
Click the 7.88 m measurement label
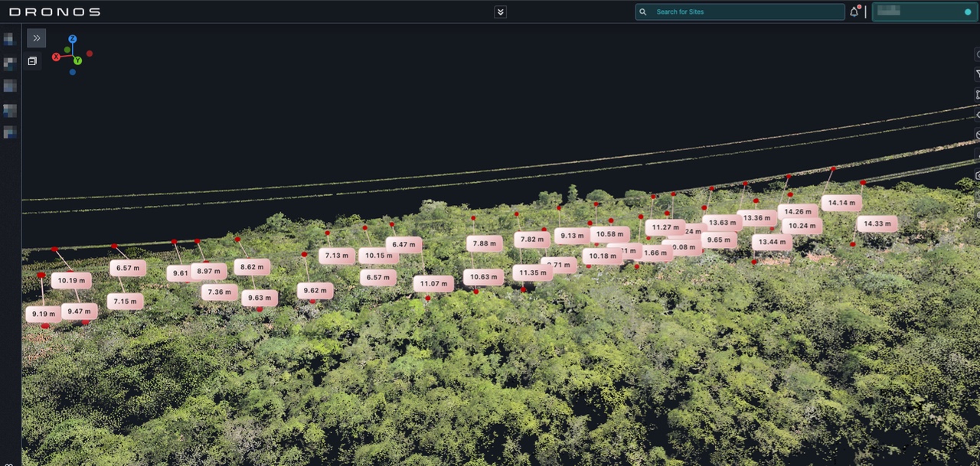484,243
